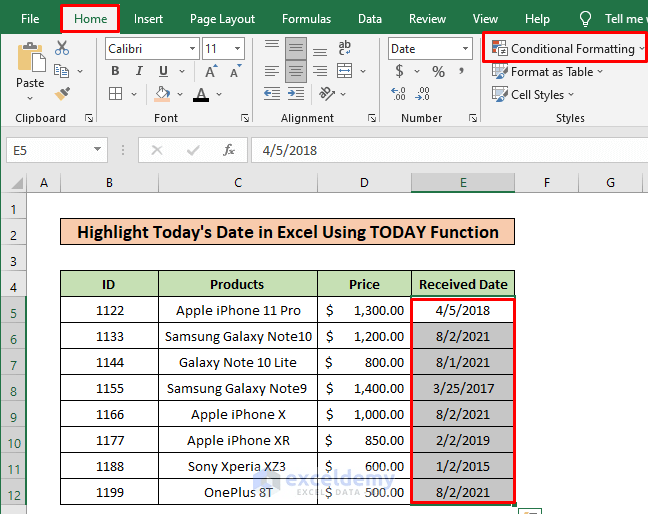The width and height of the screenshot is (648, 514).
Task: Click the Cancel X in formula bar
Action: 157,150
